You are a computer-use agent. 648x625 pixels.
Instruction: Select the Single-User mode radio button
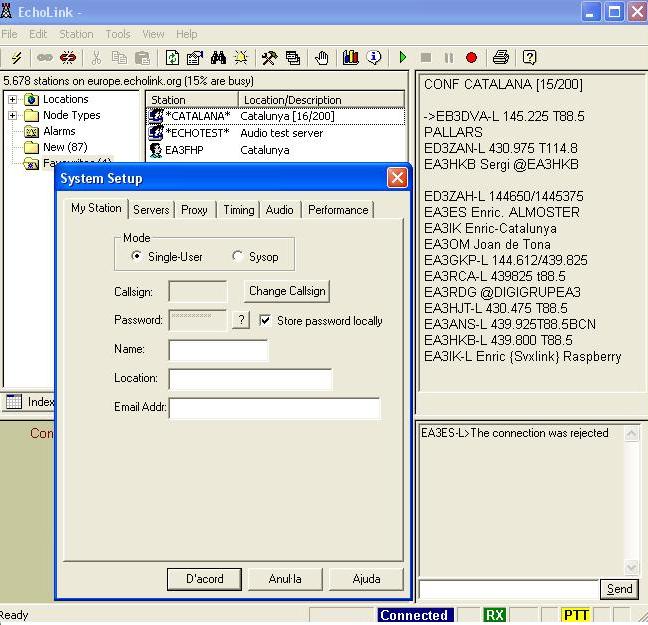point(136,256)
